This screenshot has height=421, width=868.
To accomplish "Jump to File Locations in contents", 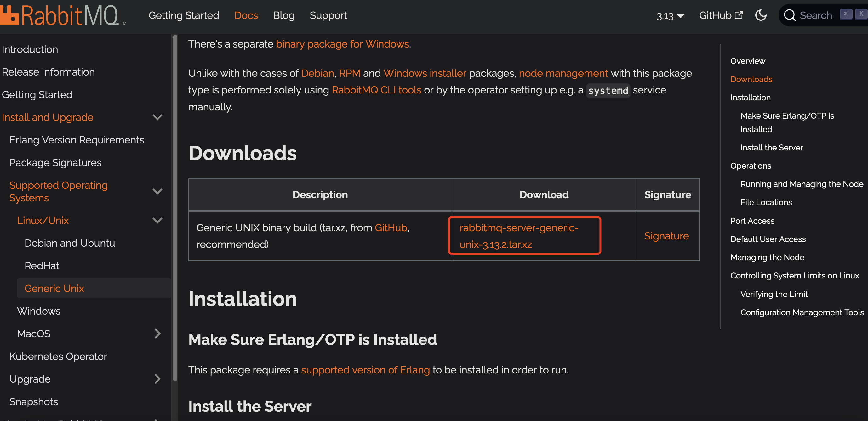I will [766, 202].
